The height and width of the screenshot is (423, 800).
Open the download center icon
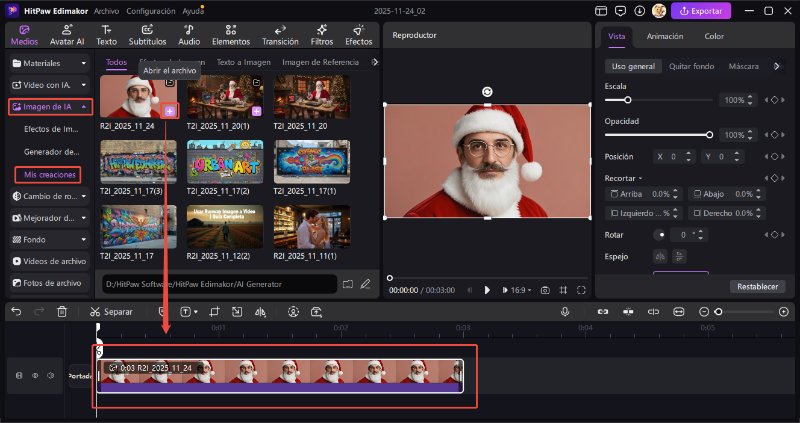click(639, 11)
